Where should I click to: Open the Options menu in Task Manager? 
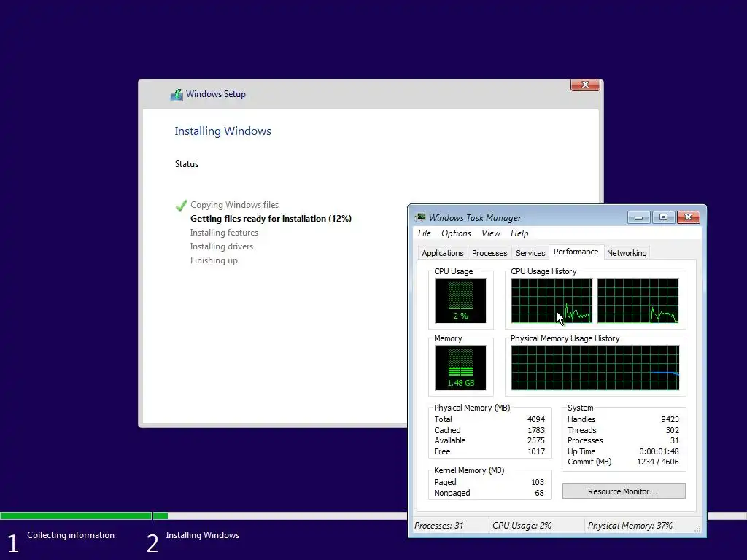[456, 233]
